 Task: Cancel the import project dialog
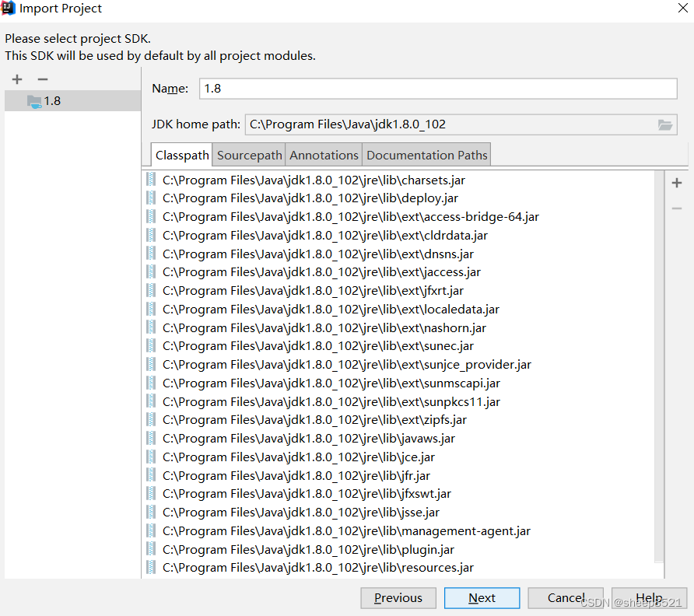(566, 598)
